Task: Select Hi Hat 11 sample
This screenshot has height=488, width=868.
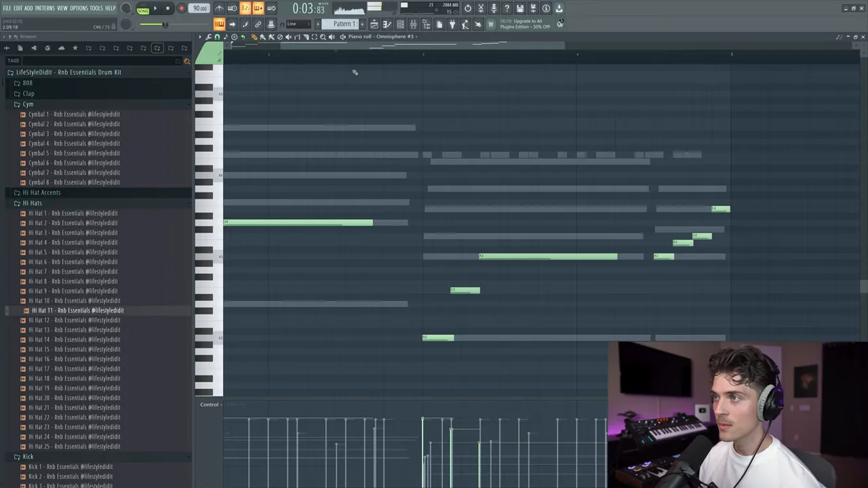Action: tap(77, 310)
